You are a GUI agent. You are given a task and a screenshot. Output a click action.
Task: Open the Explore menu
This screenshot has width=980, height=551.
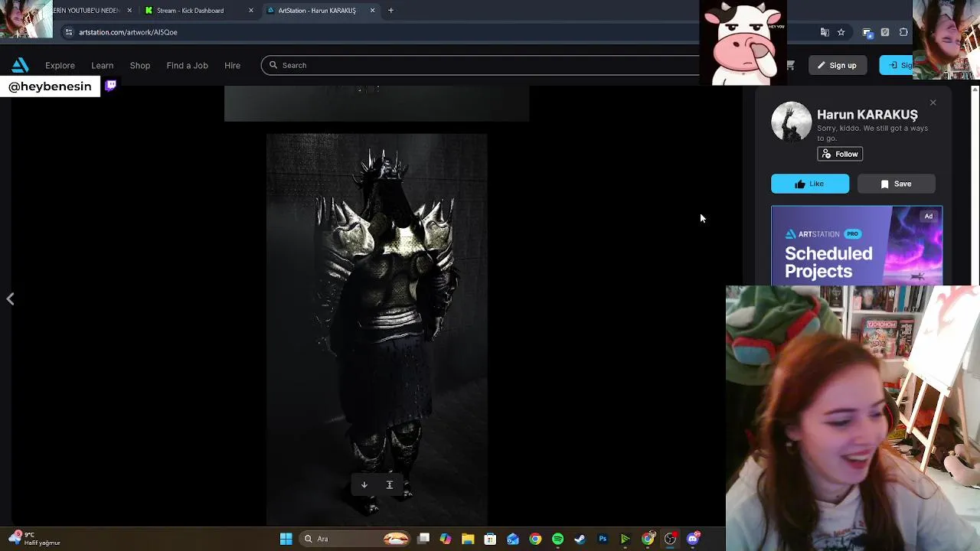point(60,65)
